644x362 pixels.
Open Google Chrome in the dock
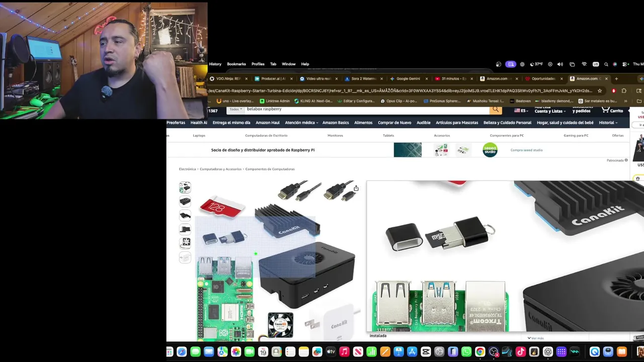[x=480, y=352]
